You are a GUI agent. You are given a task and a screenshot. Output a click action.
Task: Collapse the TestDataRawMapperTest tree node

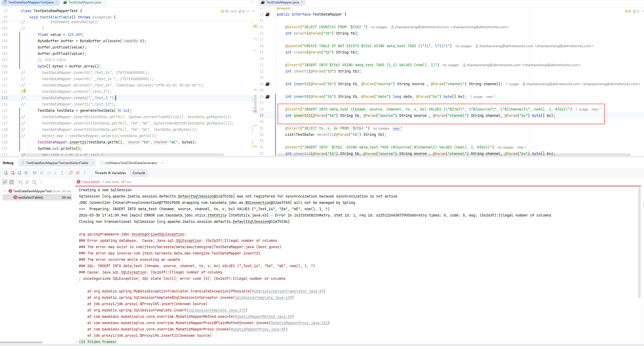point(5,191)
